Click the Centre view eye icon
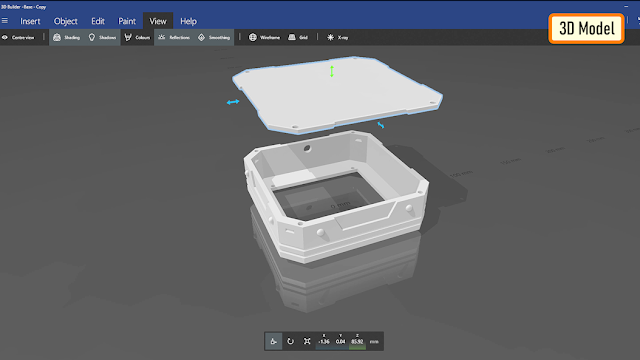Viewport: 640px width, 360px height. 5,38
